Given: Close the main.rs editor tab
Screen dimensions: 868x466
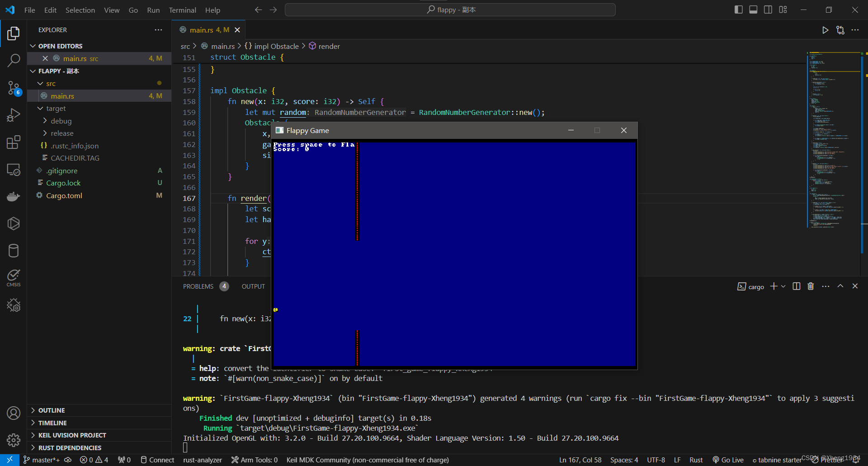Looking at the screenshot, I should [237, 30].
